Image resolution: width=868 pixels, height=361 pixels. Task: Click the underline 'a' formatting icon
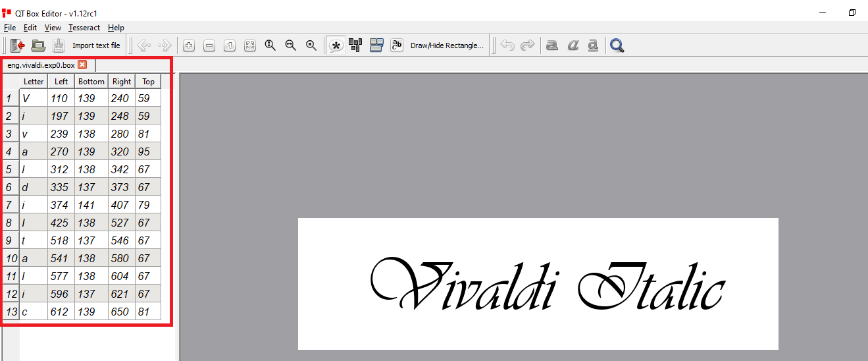coord(593,45)
